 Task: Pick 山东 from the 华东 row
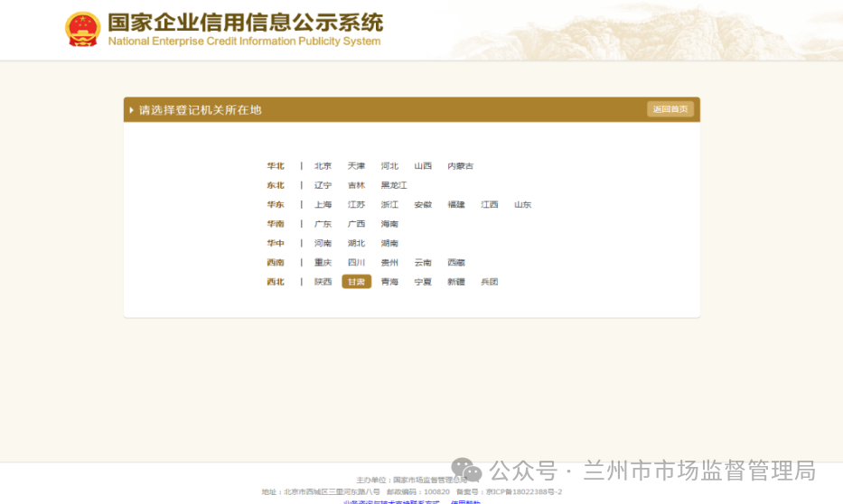coord(522,205)
